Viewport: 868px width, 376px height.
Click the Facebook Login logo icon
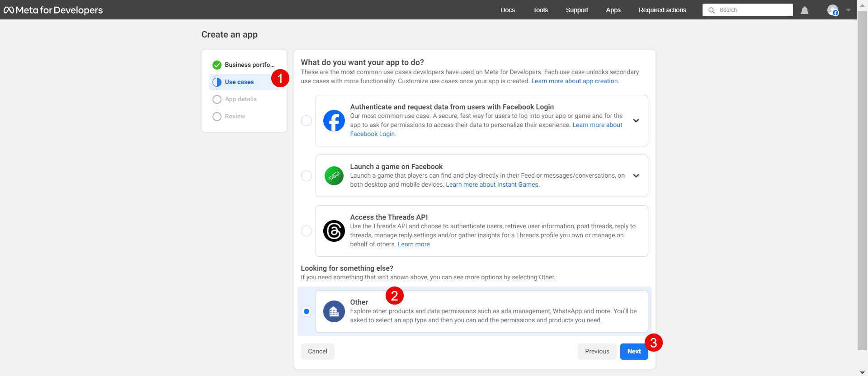pyautogui.click(x=334, y=121)
